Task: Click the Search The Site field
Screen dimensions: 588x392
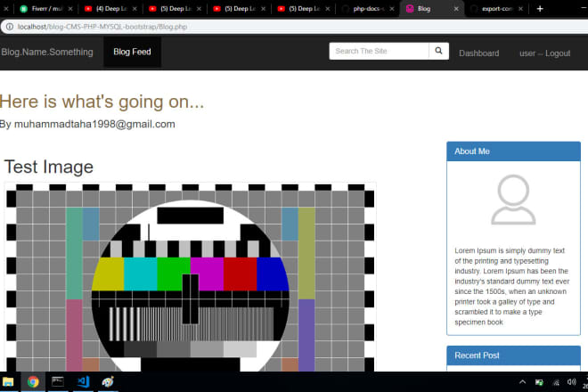Action: tap(380, 51)
